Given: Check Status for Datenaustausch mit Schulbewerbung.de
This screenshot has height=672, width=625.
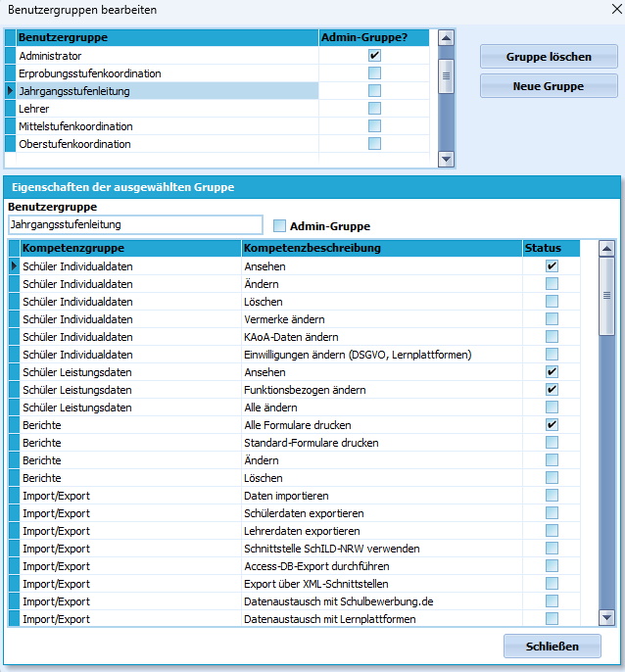Looking at the screenshot, I should [x=552, y=600].
